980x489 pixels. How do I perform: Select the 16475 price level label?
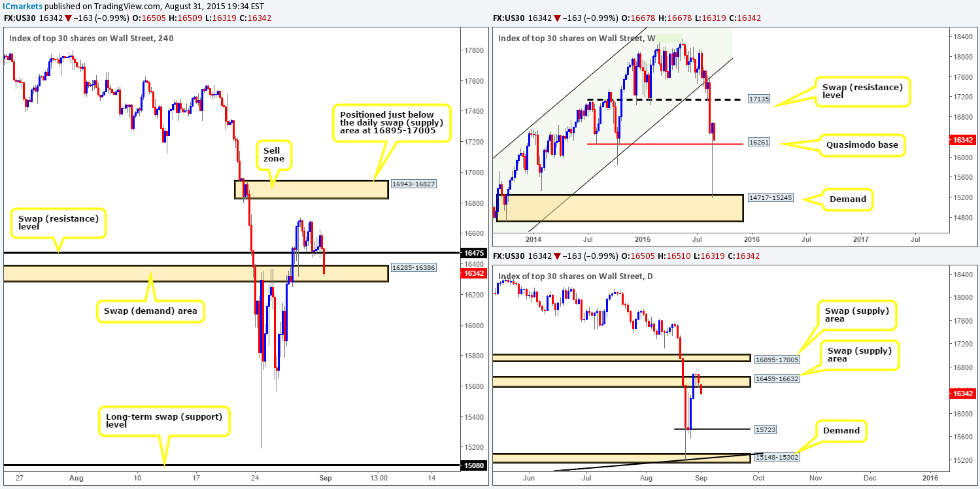click(473, 252)
